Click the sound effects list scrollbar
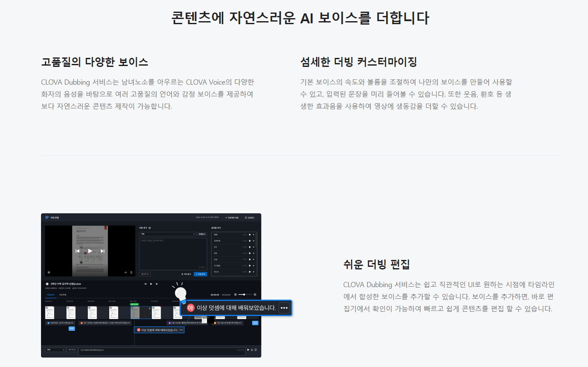588x367 pixels. [x=256, y=240]
